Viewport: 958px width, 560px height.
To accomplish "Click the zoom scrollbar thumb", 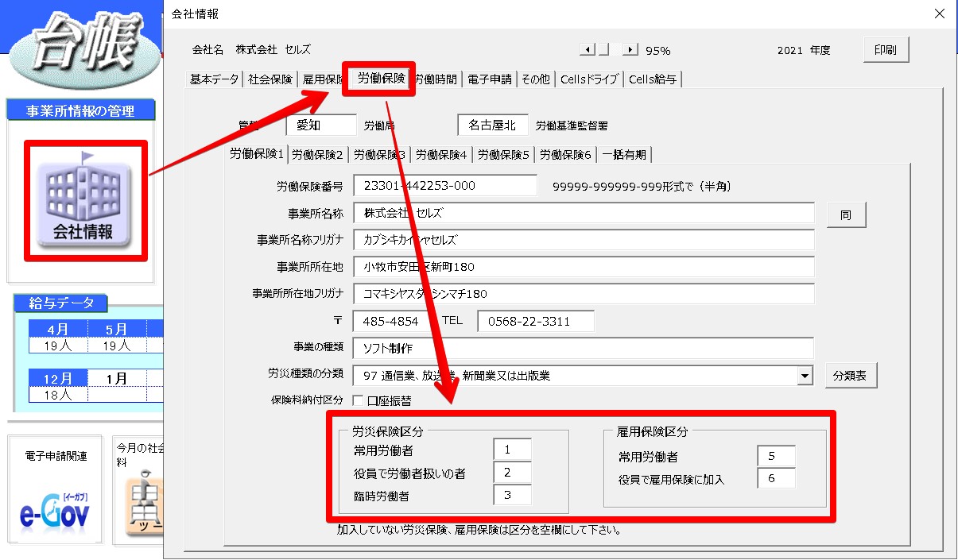I will click(603, 50).
